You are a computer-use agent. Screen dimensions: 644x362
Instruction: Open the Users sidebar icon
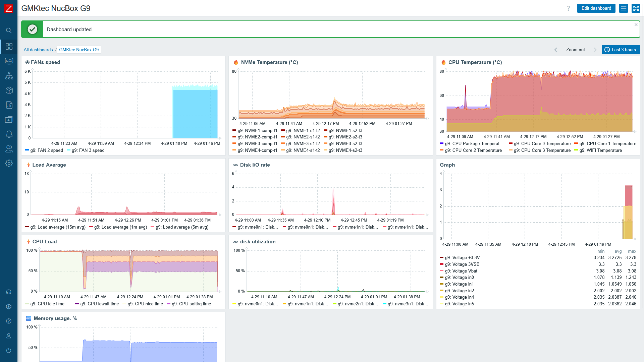tap(9, 149)
